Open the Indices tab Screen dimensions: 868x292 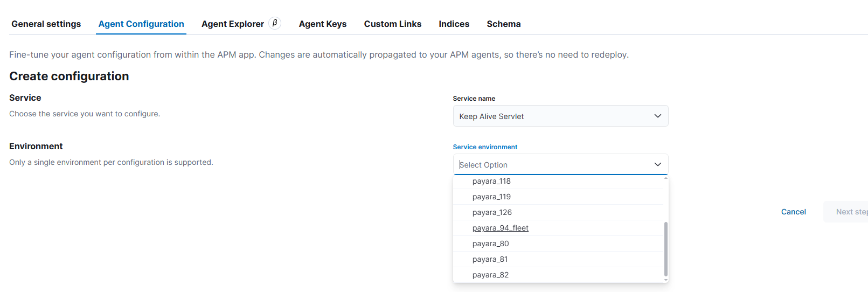click(x=454, y=24)
